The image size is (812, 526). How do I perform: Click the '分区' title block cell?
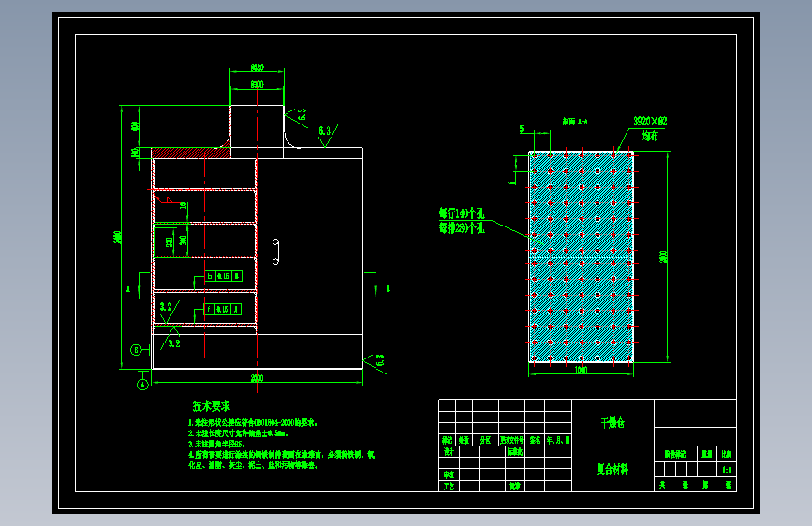pos(485,440)
